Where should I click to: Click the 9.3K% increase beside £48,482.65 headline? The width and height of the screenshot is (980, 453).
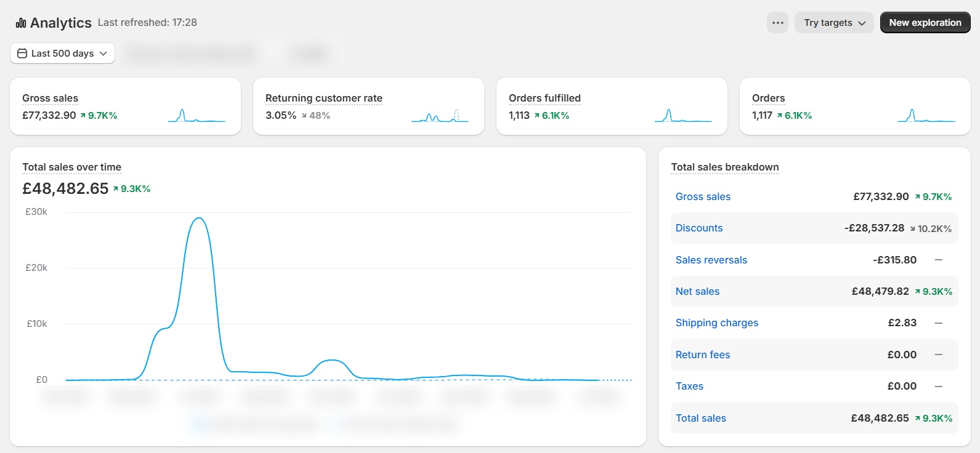tap(132, 189)
